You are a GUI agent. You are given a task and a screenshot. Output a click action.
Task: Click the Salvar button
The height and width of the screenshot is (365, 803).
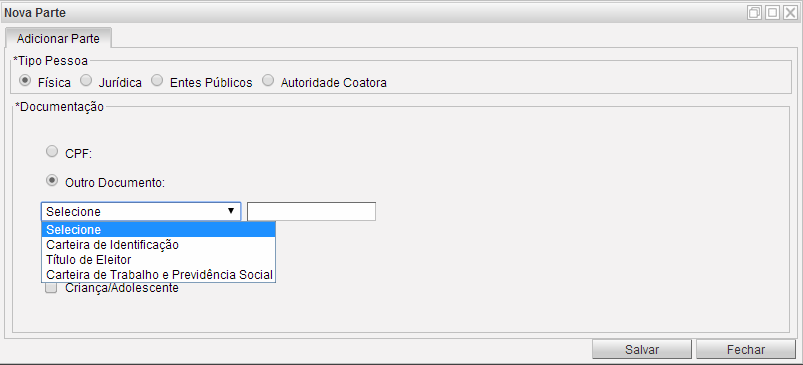[642, 350]
